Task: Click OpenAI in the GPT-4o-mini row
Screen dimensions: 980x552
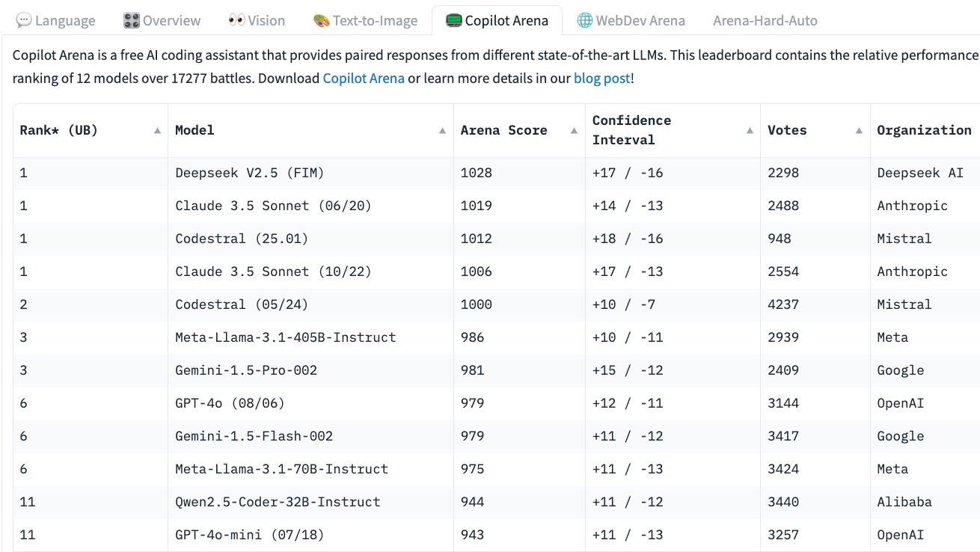Action: coord(901,535)
